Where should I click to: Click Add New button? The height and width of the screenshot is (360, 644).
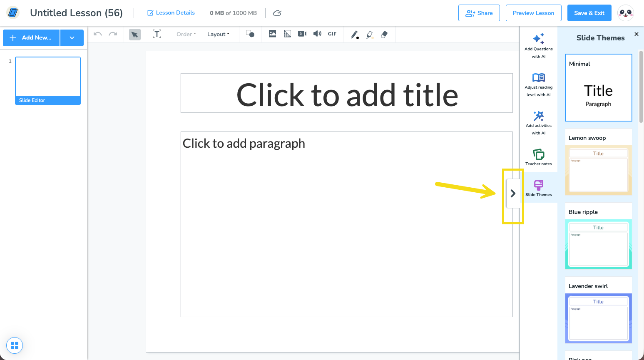pos(31,37)
